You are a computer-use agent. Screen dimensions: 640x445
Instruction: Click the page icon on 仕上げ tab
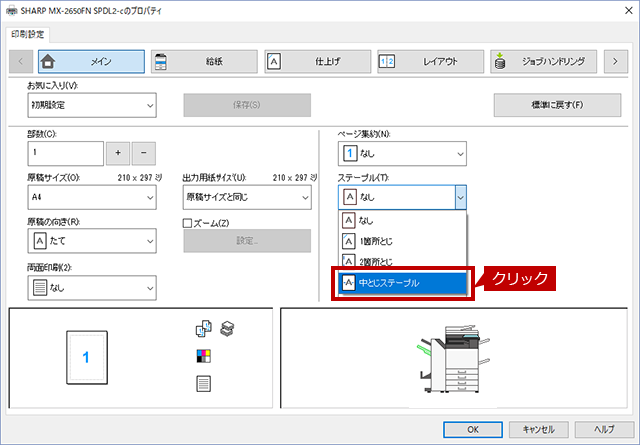274,62
